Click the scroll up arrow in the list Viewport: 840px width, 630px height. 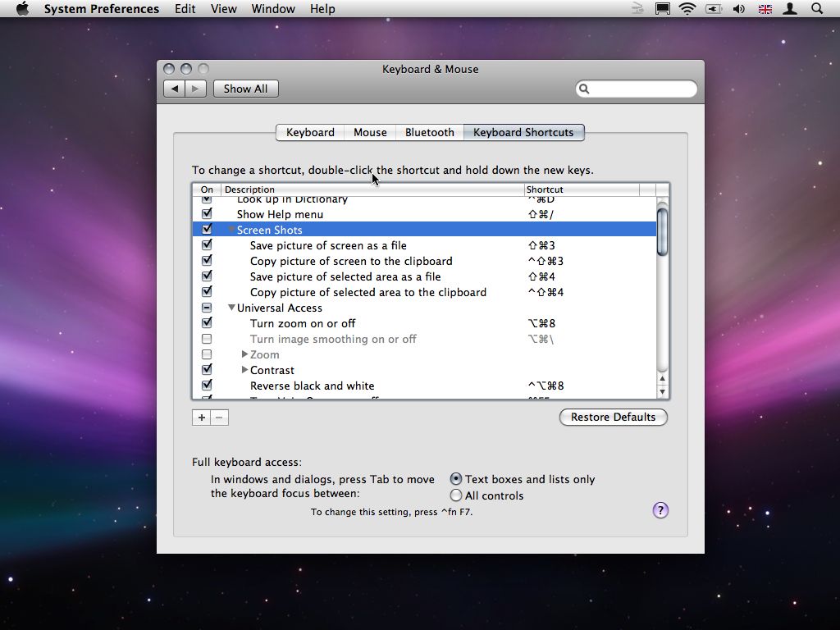[663, 379]
